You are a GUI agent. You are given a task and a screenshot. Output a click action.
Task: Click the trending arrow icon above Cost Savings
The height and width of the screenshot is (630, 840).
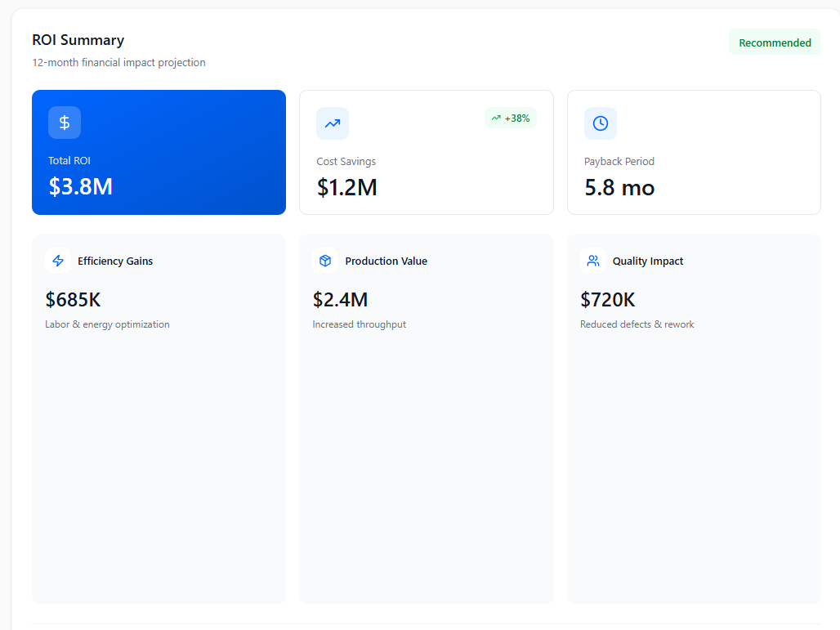[333, 123]
